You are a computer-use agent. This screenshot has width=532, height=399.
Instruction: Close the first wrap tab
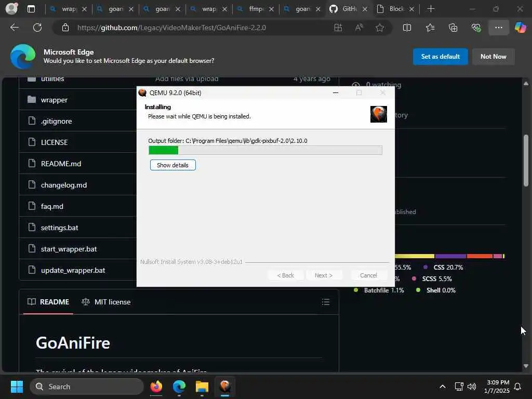pyautogui.click(x=85, y=9)
